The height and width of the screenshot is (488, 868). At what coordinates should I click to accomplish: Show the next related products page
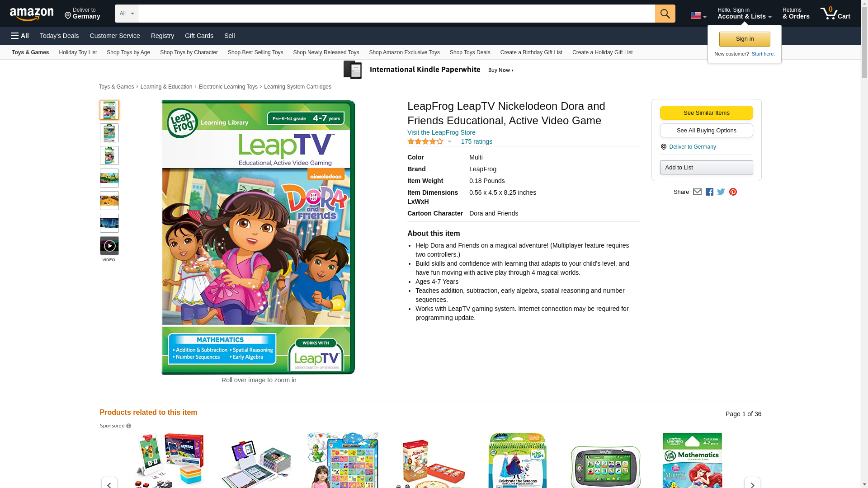[x=752, y=483]
